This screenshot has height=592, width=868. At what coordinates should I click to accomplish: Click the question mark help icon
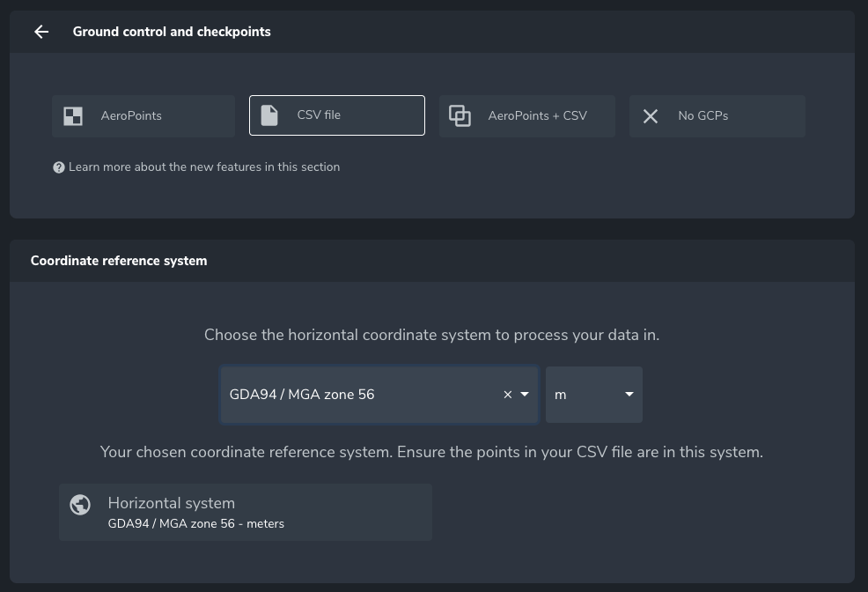[59, 167]
